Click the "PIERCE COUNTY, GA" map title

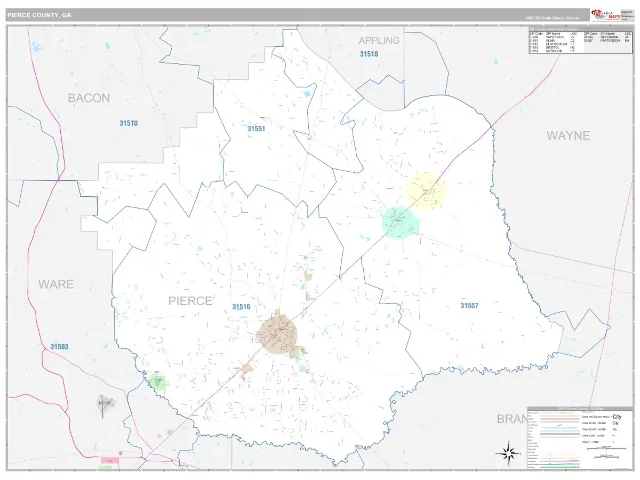pos(39,15)
